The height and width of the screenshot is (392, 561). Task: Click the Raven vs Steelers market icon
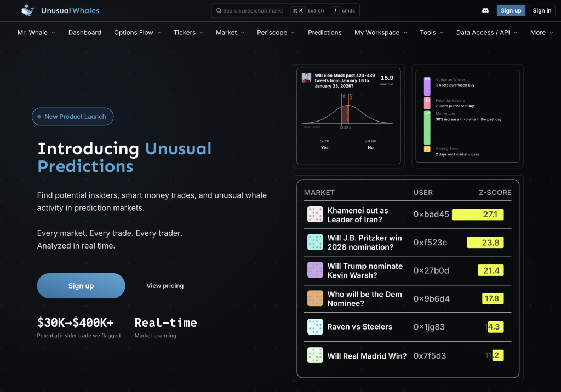click(x=315, y=326)
